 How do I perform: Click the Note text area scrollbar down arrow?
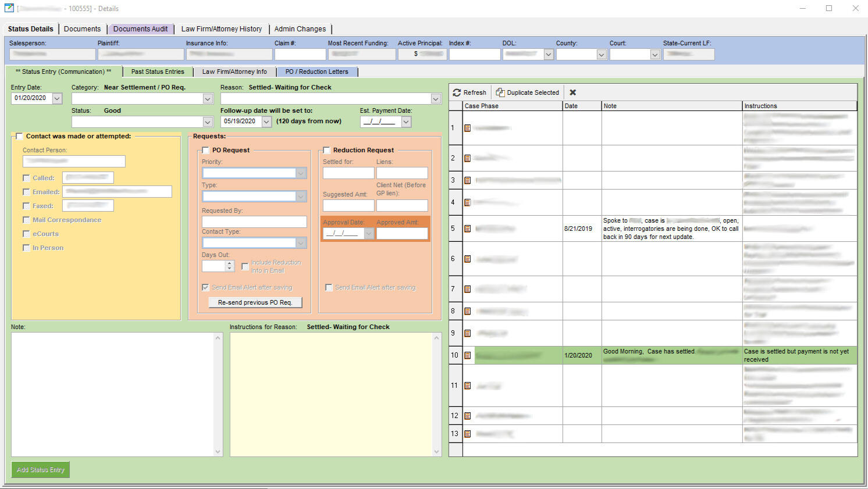click(218, 452)
